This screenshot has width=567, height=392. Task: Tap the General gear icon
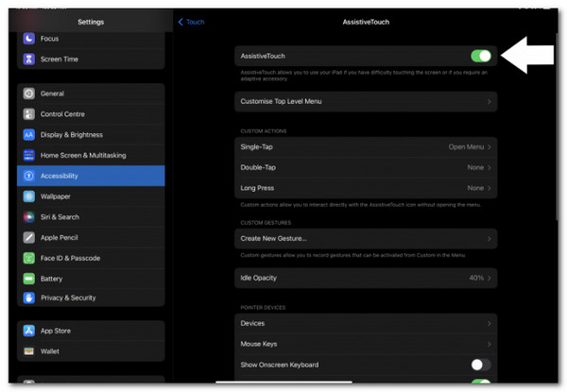(29, 94)
